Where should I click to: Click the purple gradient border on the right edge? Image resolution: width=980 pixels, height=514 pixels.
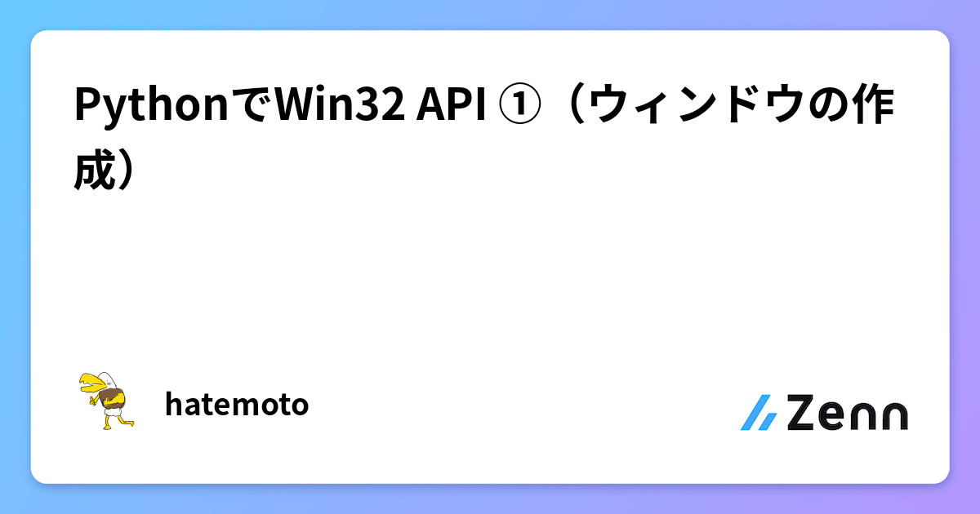[964, 257]
